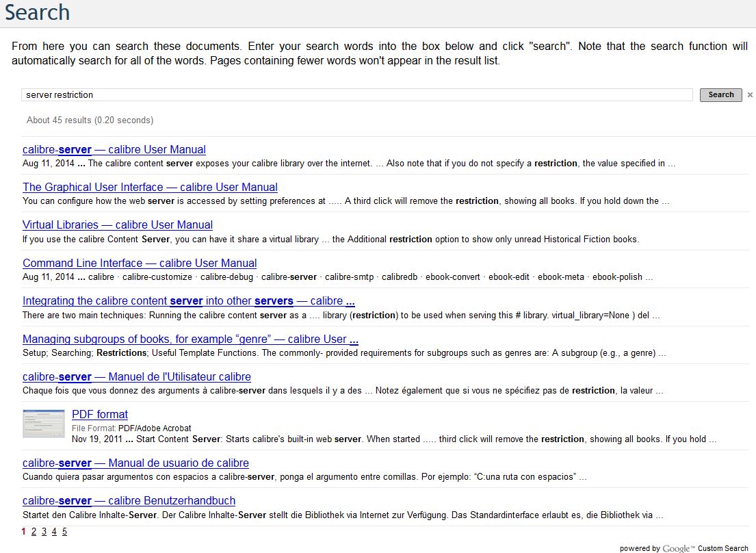Image resolution: width=756 pixels, height=553 pixels.
Task: Open 'Command Line Interface' result link
Action: click(x=140, y=263)
